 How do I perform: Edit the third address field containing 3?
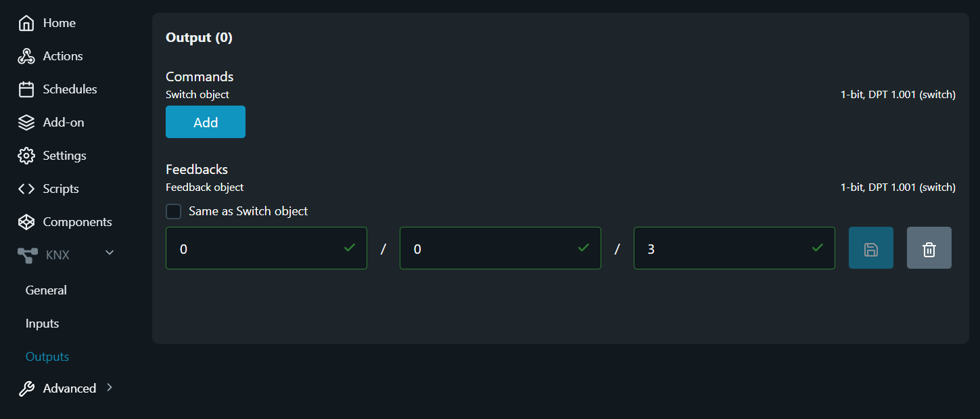725,248
